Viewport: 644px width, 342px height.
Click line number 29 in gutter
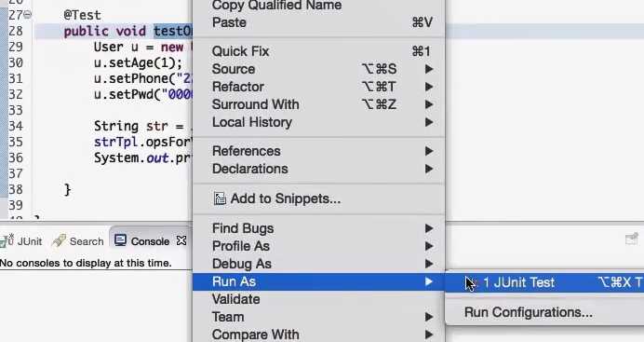[x=16, y=47]
